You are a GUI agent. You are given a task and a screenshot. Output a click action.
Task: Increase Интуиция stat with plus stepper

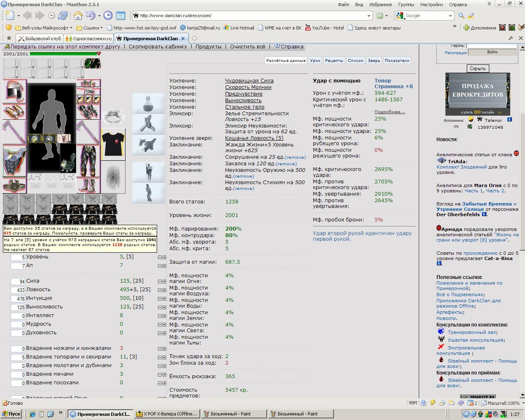point(164,299)
